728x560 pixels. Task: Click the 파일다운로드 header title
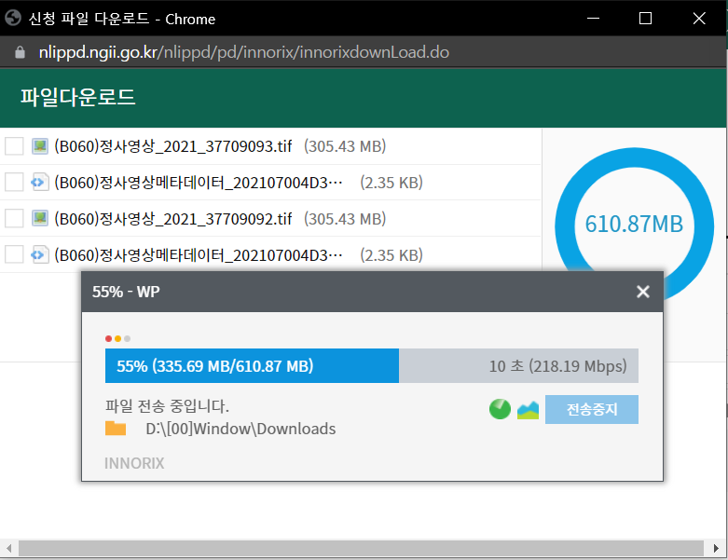pos(78,98)
